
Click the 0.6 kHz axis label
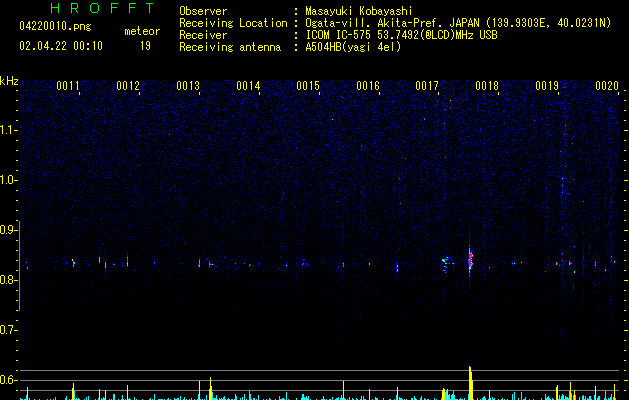tap(8, 380)
